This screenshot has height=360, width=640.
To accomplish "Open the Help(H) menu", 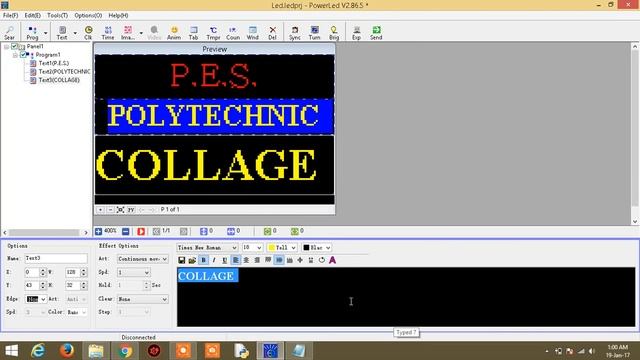I will point(118,15).
